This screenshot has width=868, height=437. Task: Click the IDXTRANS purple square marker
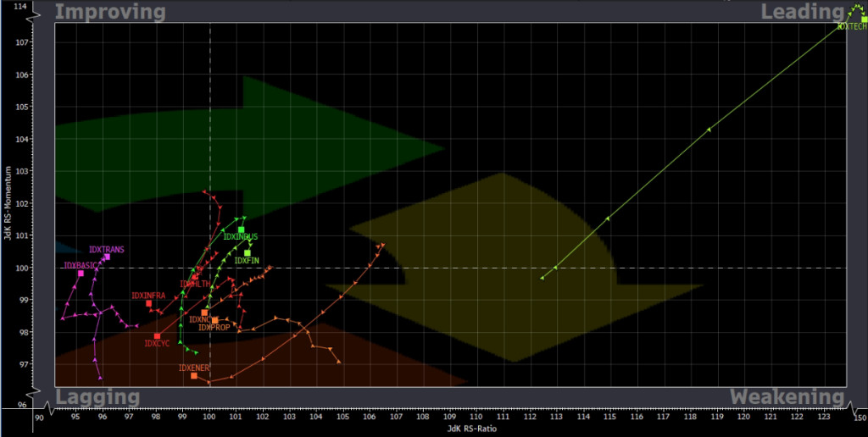[x=107, y=257]
